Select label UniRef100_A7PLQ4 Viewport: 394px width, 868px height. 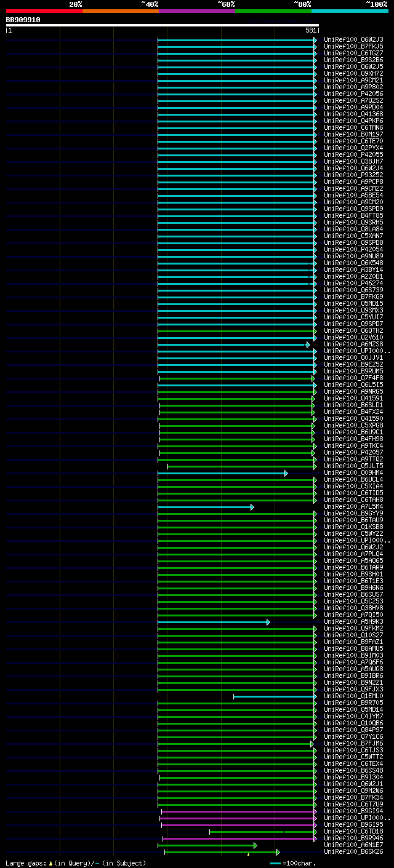(353, 554)
